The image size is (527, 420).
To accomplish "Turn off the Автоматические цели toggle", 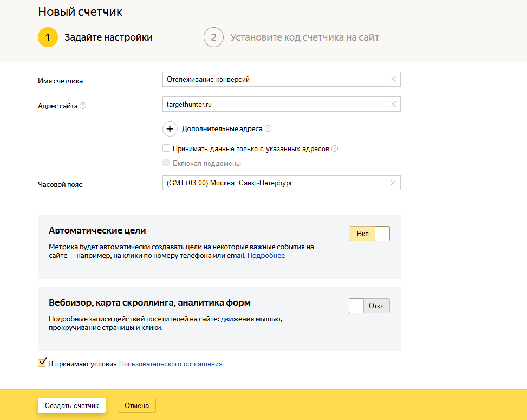I will coord(369,234).
